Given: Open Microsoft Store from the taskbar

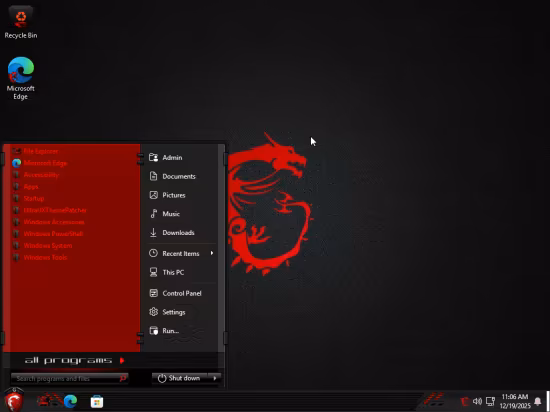Looking at the screenshot, I should coord(97,401).
